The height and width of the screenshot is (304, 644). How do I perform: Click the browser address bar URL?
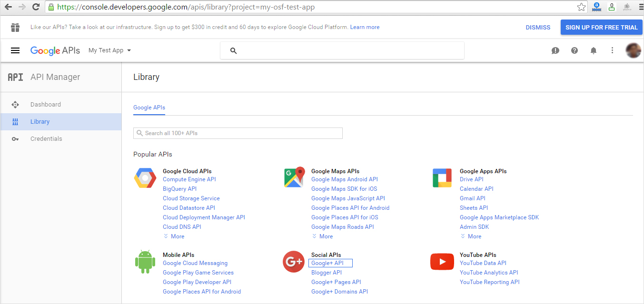186,7
